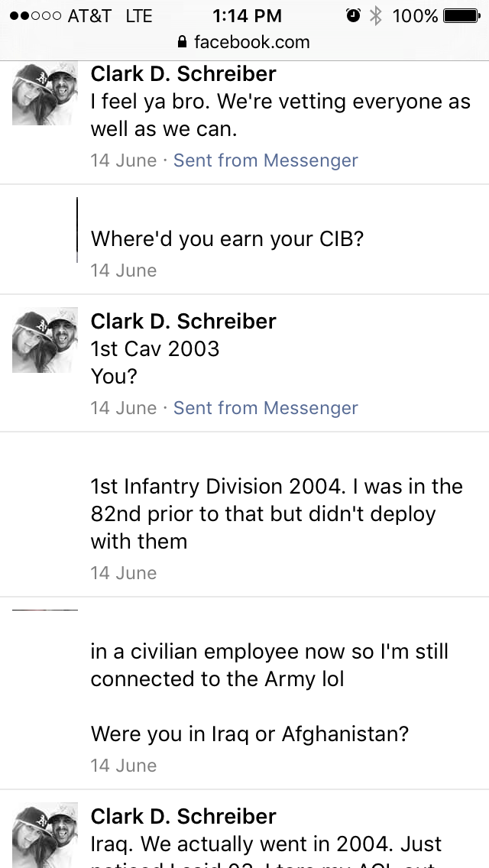489x868 pixels.
Task: Open avatar beside "Iraq. We actually went" message
Action: point(44,834)
